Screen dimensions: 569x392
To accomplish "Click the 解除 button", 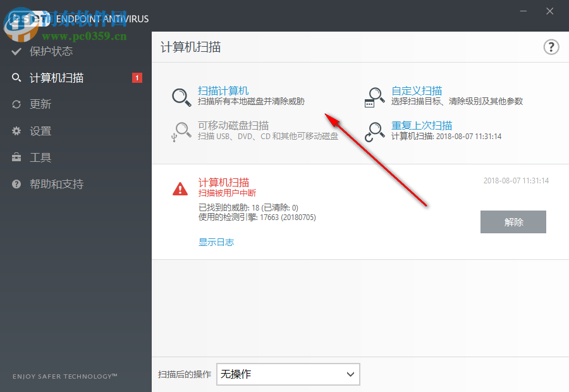I will pos(513,222).
